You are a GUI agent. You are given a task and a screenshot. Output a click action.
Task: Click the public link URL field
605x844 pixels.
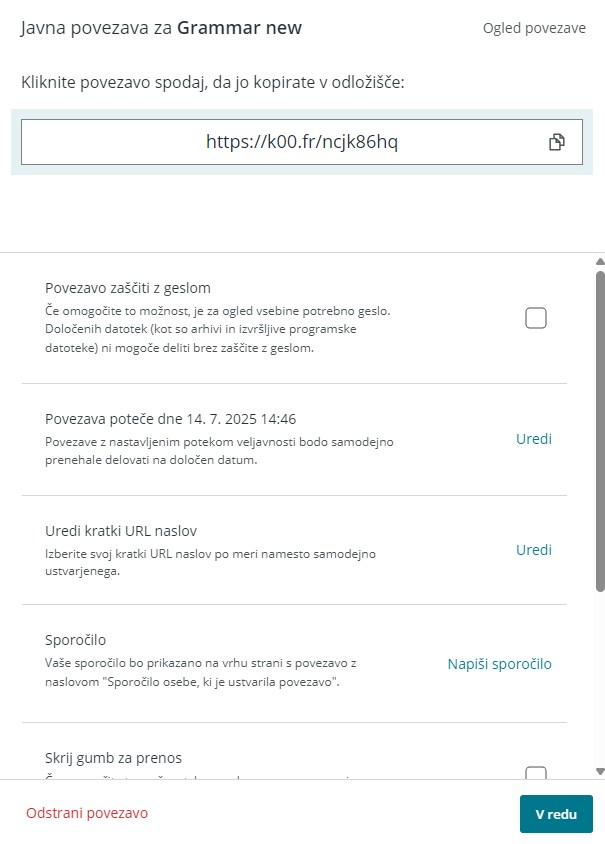coord(301,142)
